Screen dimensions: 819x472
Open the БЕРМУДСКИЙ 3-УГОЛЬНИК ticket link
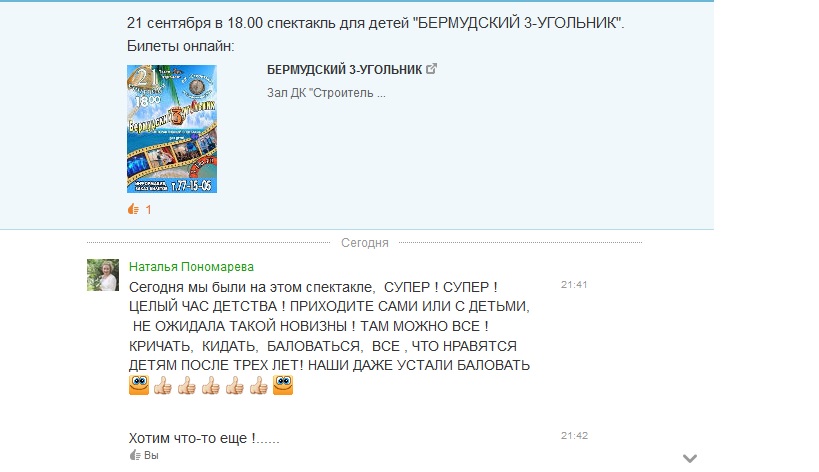point(344,69)
